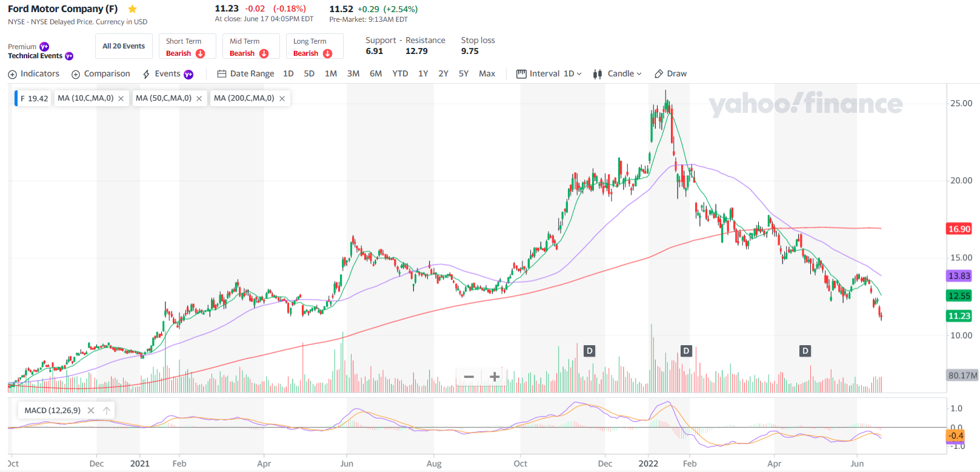Close the MACD (12,26,9) study

pyautogui.click(x=91, y=411)
